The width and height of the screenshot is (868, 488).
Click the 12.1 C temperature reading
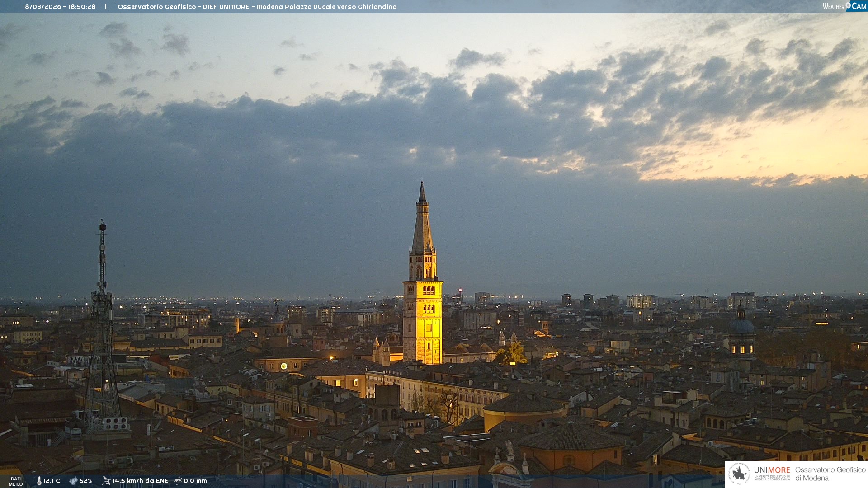click(52, 481)
